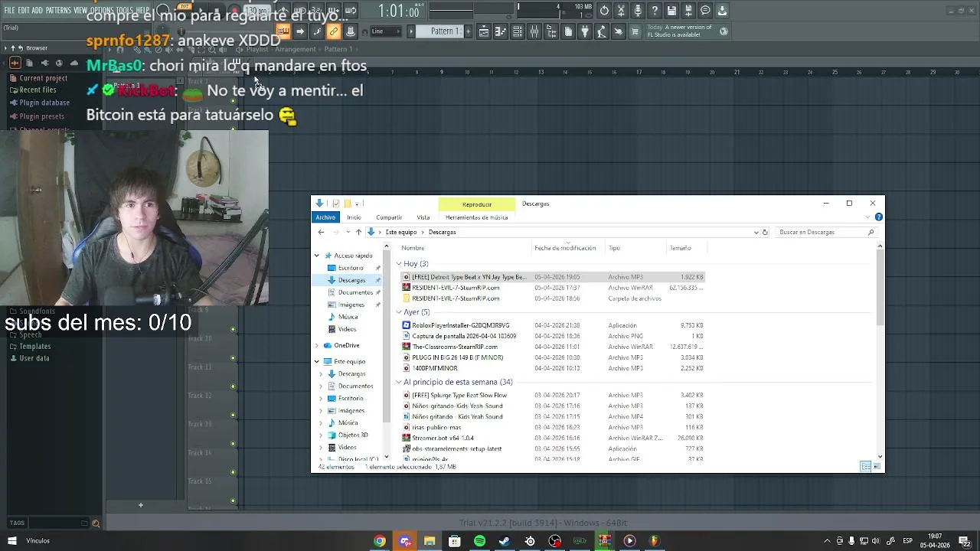Image resolution: width=980 pixels, height=551 pixels.
Task: Click the FL Studio microphone recording icon
Action: (638, 11)
